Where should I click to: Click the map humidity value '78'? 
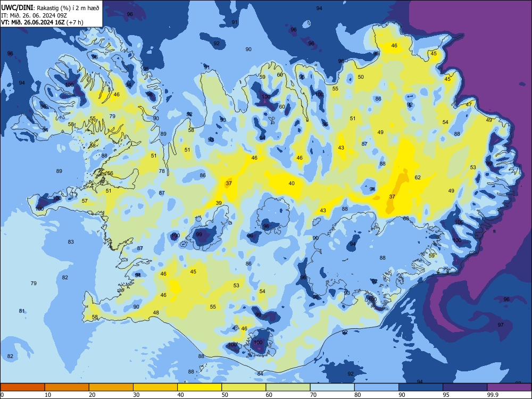[162, 171]
